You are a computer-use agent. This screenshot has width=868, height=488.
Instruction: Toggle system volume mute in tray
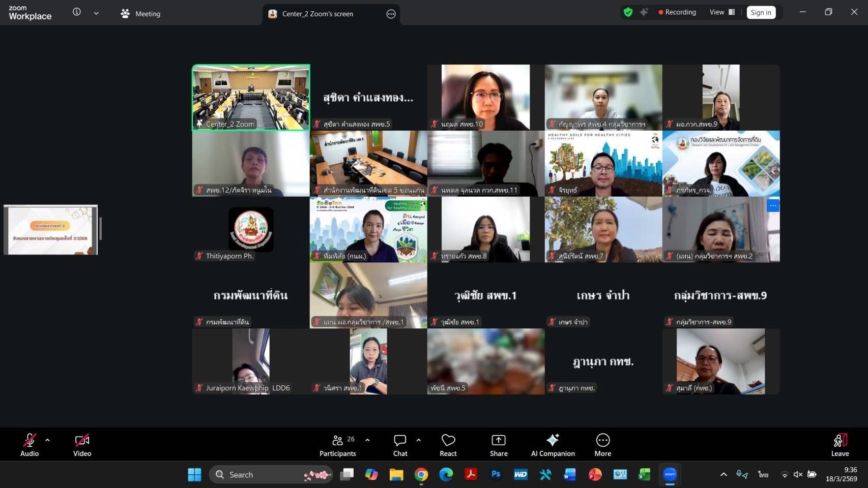coord(798,474)
